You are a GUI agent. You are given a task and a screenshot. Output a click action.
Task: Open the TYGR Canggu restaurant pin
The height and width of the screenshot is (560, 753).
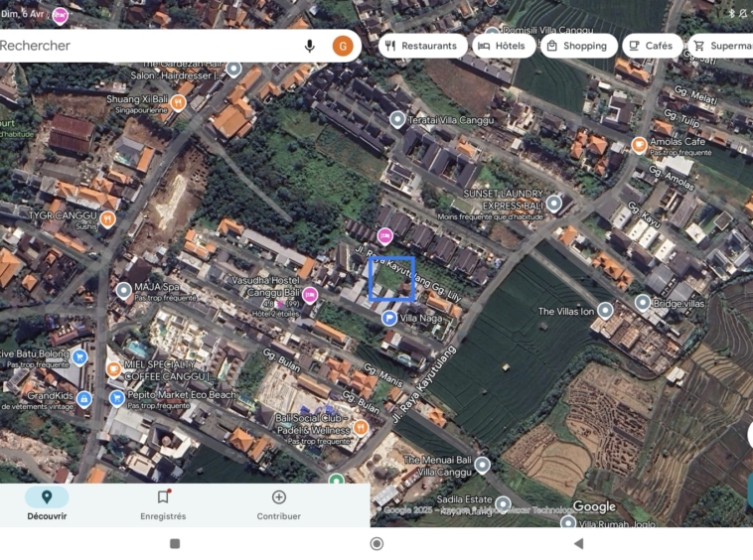[x=108, y=218]
